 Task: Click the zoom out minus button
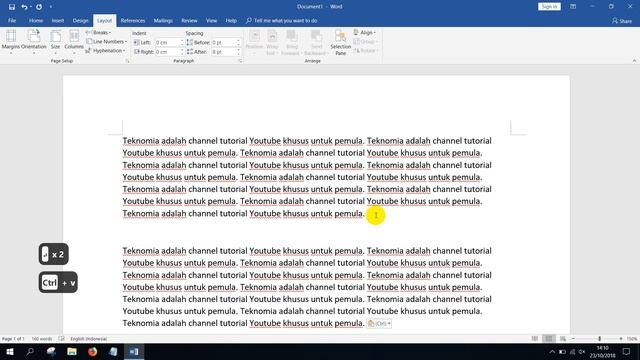point(573,339)
